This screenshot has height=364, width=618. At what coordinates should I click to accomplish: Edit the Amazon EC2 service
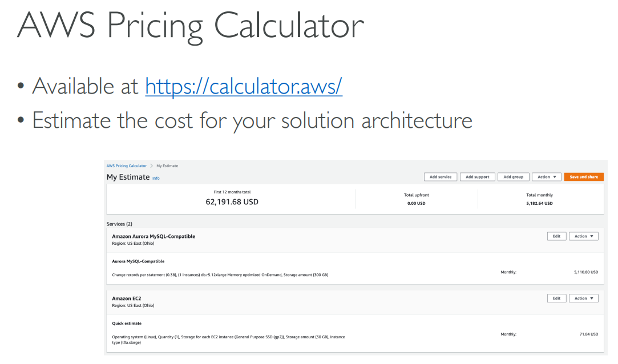point(556,298)
